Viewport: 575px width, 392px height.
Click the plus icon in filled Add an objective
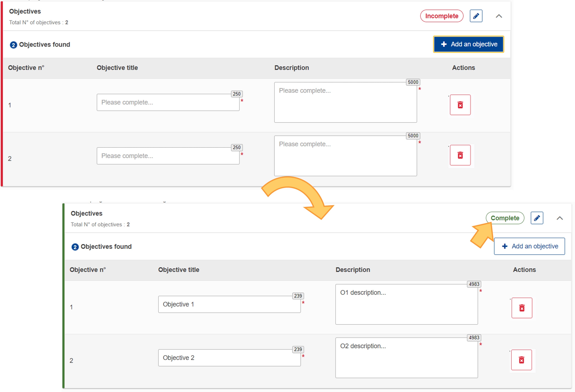[444, 44]
